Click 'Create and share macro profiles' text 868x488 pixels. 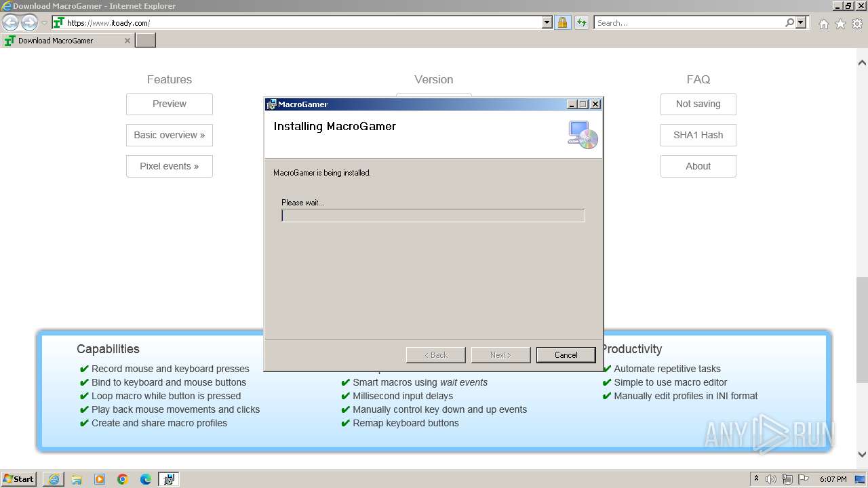[159, 423]
